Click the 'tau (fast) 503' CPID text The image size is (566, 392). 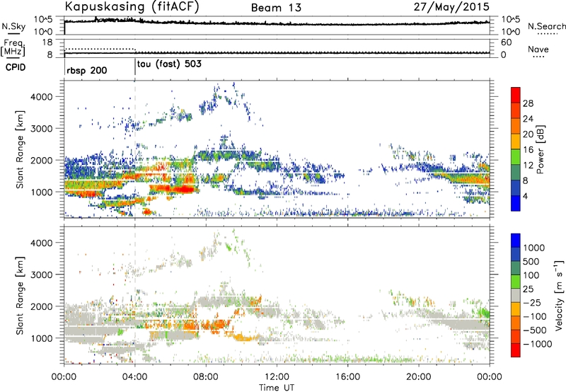[169, 64]
